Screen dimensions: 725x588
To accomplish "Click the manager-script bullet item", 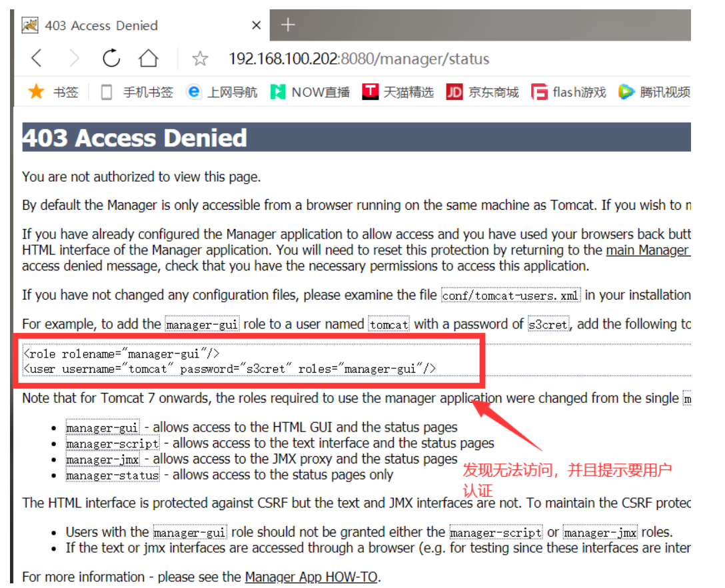I will coord(280,443).
